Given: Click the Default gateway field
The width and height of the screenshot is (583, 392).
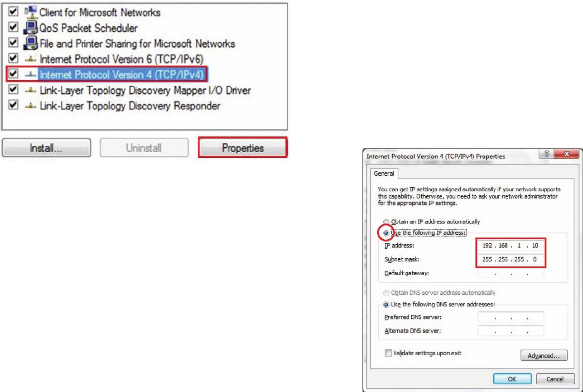Looking at the screenshot, I should pyautogui.click(x=511, y=274).
